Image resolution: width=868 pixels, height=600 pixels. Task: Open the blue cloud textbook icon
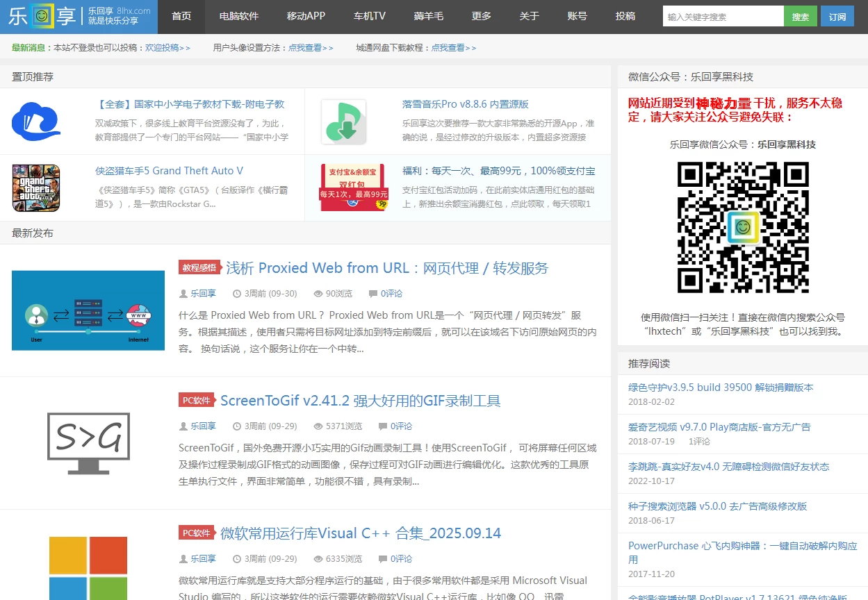point(36,121)
